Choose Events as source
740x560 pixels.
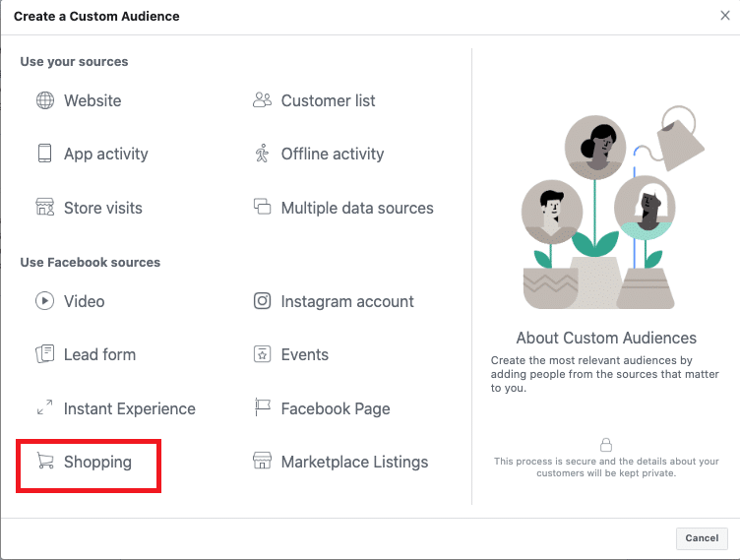tap(305, 354)
